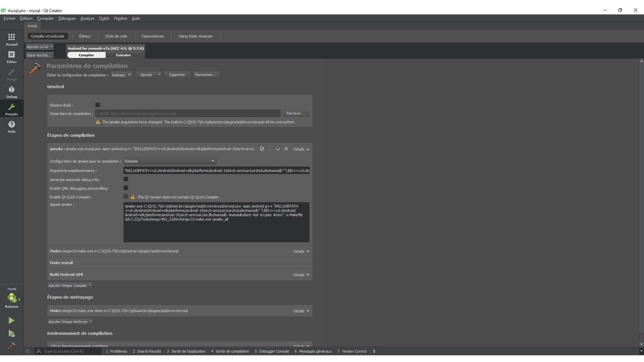Click the Répertoire de compilation field
This screenshot has width=644, height=362.
(x=188, y=114)
